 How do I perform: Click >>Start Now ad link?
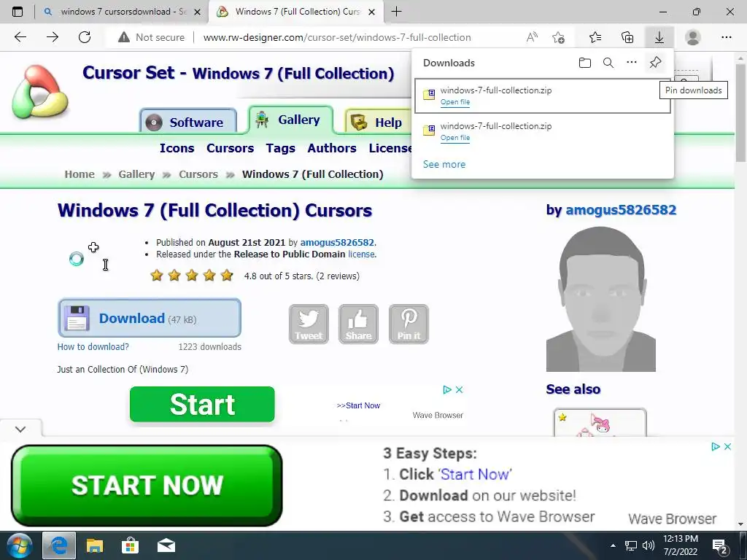[358, 405]
